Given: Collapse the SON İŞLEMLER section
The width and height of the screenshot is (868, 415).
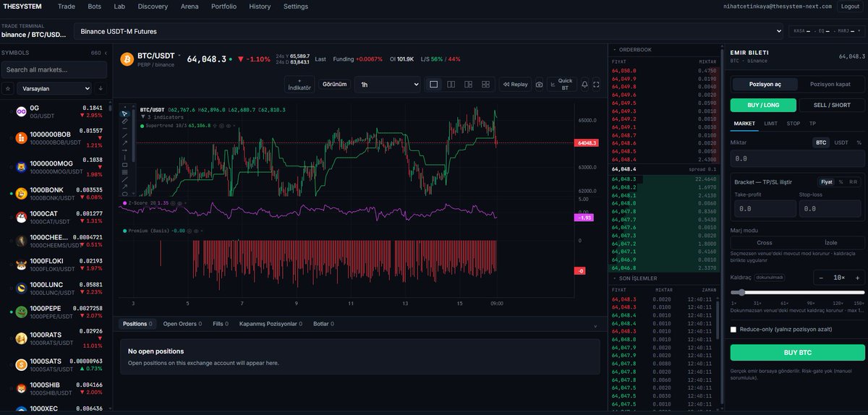Looking at the screenshot, I should (615, 278).
